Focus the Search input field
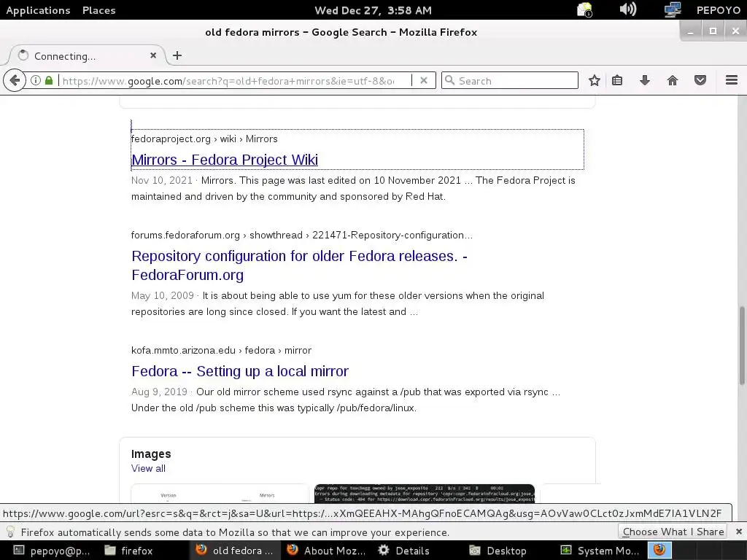Screen dimensions: 747x560 point(510,80)
